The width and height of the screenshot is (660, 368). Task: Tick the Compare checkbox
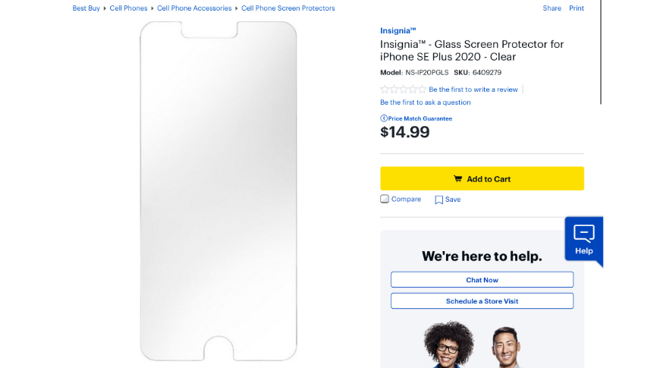pos(384,199)
